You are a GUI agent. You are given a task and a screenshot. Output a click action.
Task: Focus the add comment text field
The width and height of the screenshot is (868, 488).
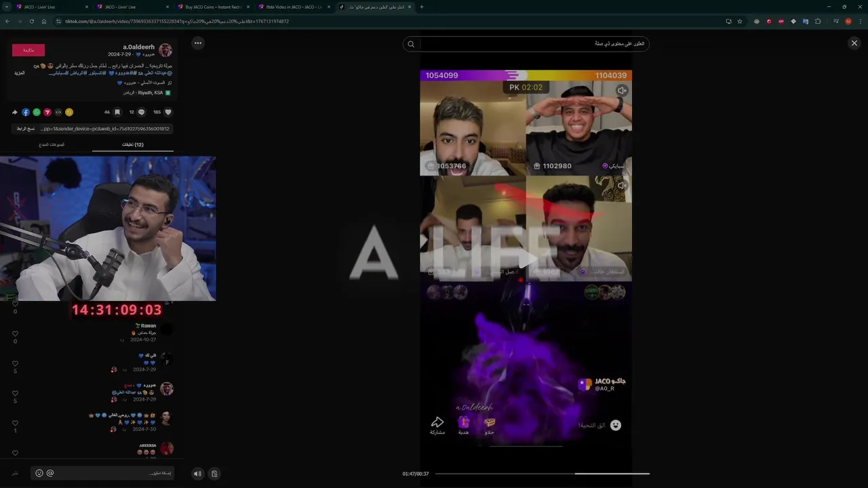pos(102,473)
